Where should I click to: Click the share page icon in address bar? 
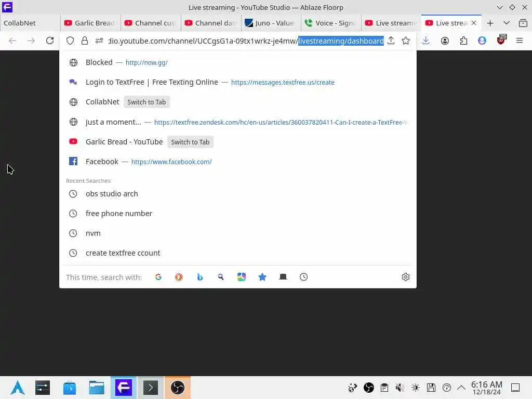coord(391,41)
